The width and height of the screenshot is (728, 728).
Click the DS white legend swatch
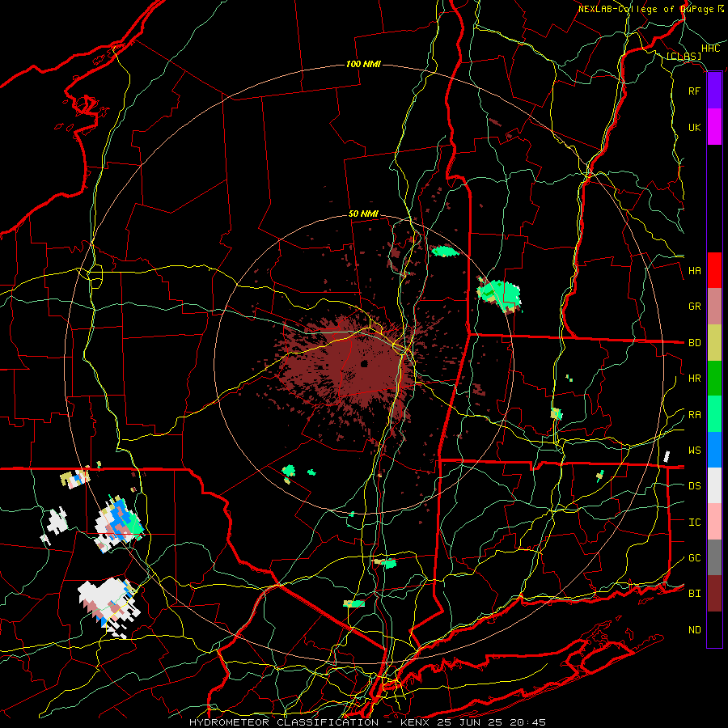click(x=714, y=485)
